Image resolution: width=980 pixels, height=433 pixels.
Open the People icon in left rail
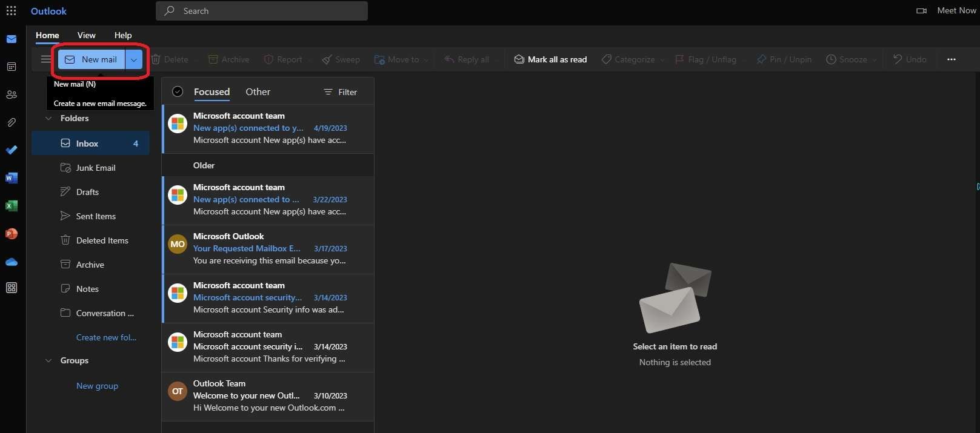tap(12, 94)
